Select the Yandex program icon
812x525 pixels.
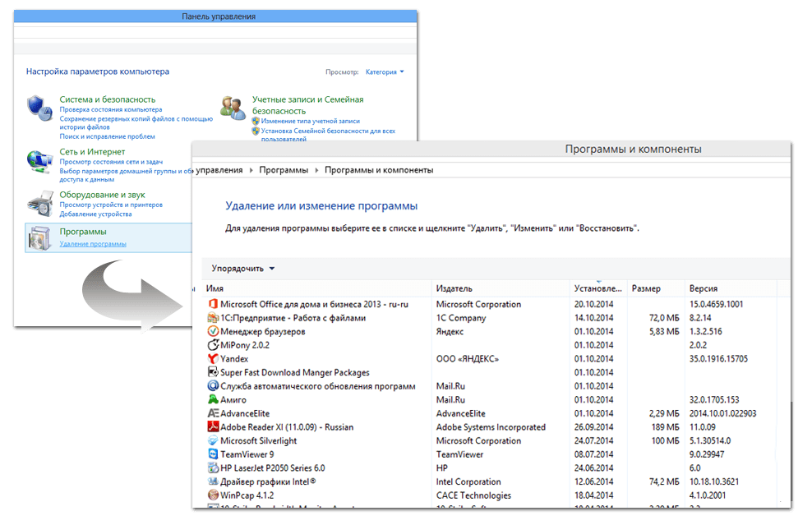tap(213, 359)
